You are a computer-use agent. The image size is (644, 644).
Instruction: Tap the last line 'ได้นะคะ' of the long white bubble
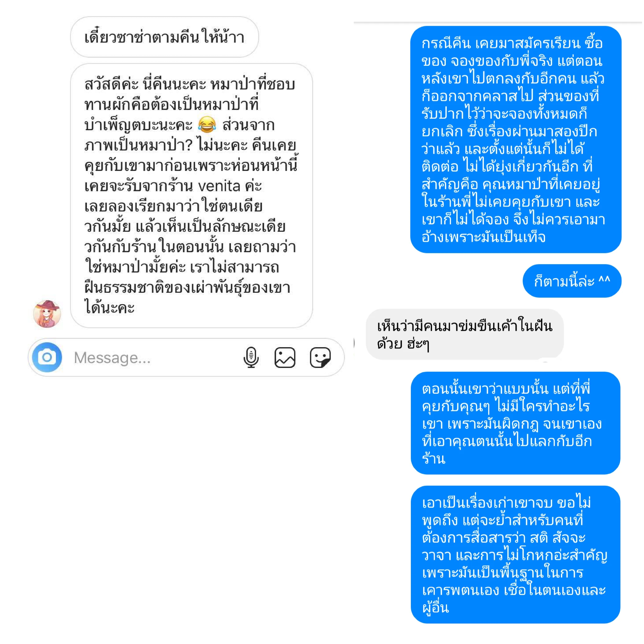coord(109,307)
